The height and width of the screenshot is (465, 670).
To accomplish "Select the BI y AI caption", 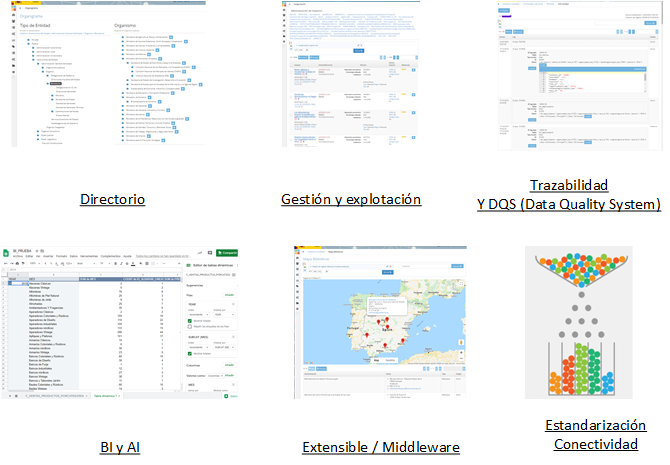I will click(x=116, y=446).
